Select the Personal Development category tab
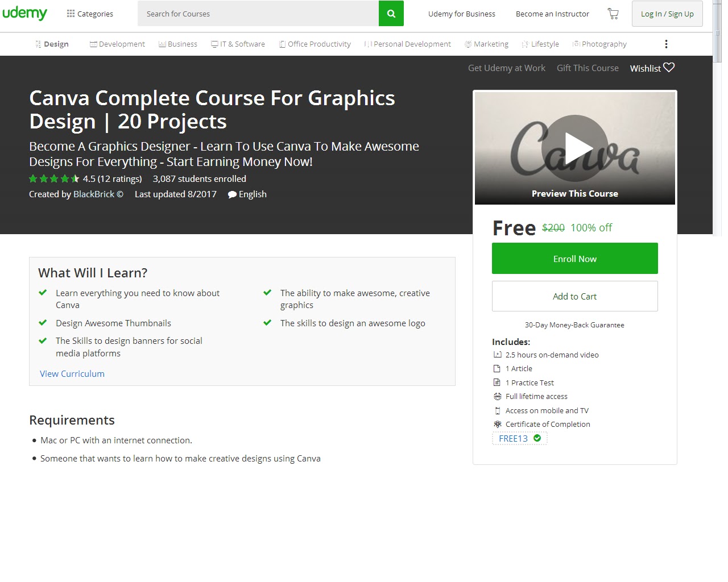Image resolution: width=728 pixels, height=582 pixels. [407, 44]
